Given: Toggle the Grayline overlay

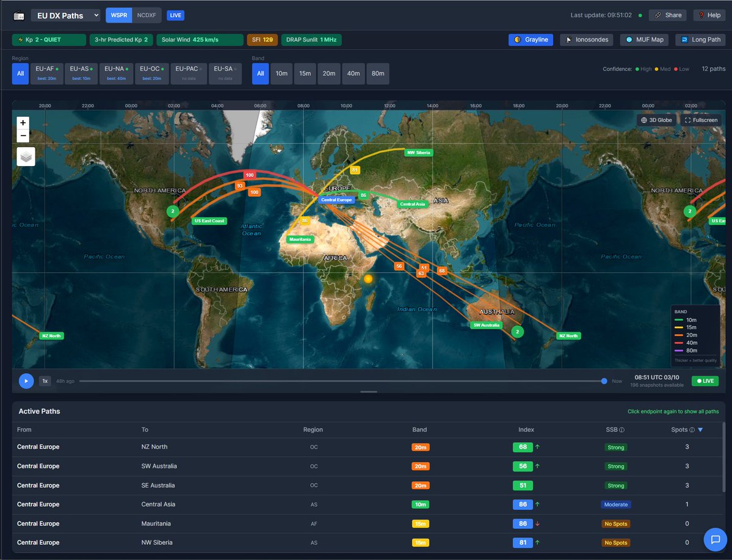Looking at the screenshot, I should [531, 40].
